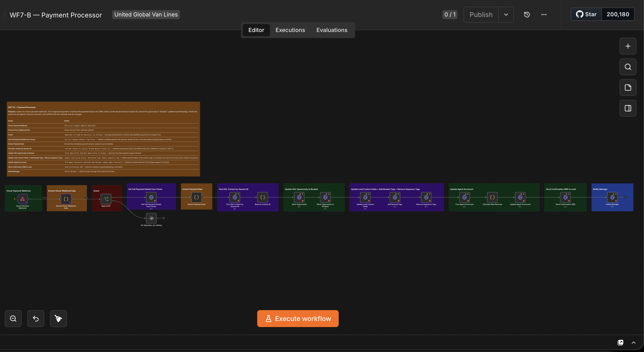Screen dimensions: 644x352
Task: Expand the bottom logs panel chevron
Action: pyautogui.click(x=633, y=343)
